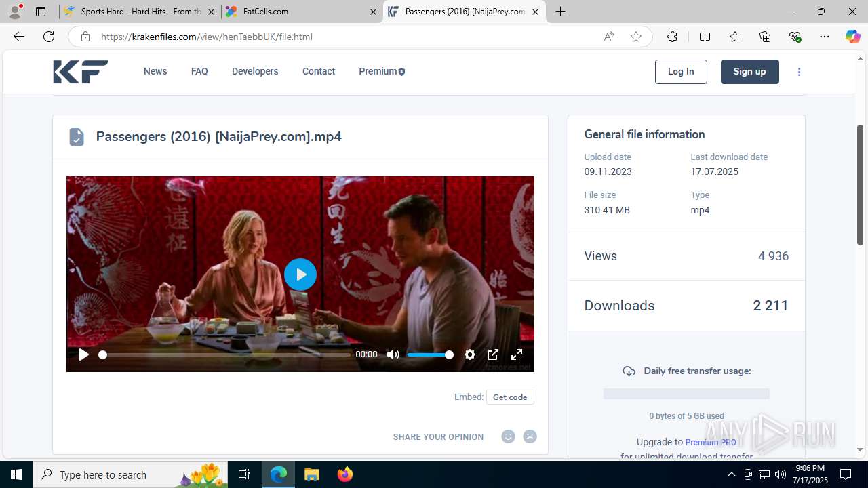868x488 pixels.
Task: Open Edge Settings and more menu
Action: pyautogui.click(x=825, y=37)
